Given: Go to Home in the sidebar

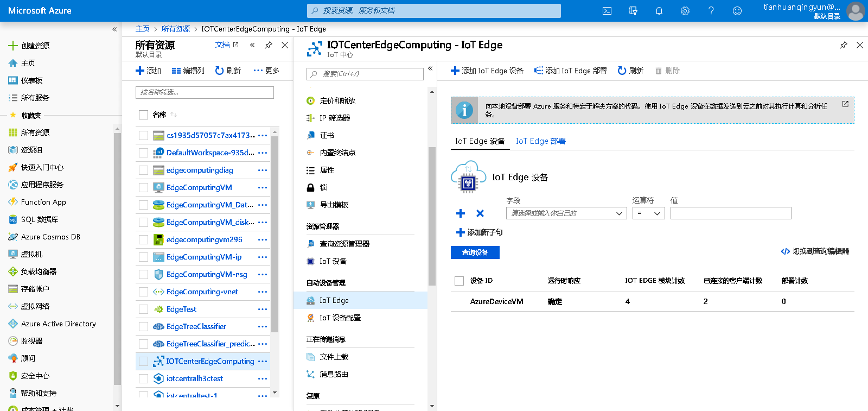Looking at the screenshot, I should pyautogui.click(x=28, y=63).
